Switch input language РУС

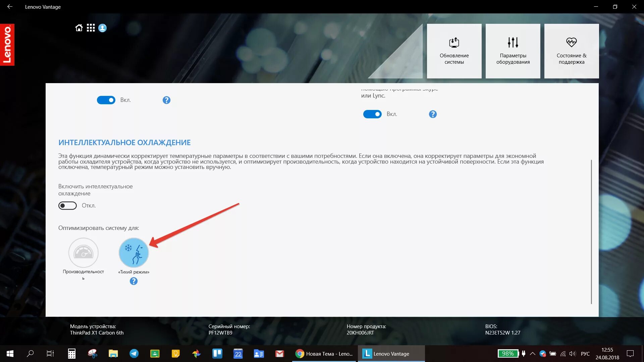coord(585,354)
